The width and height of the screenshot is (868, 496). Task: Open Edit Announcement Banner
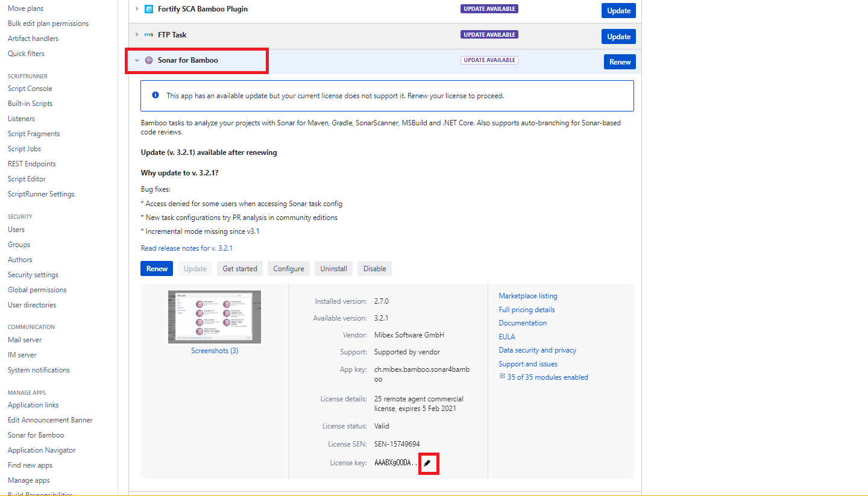[x=50, y=420]
